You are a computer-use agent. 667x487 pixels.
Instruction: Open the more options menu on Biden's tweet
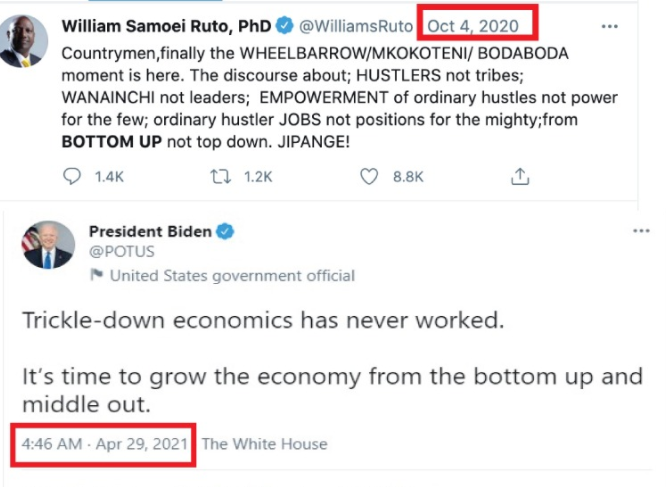(641, 231)
